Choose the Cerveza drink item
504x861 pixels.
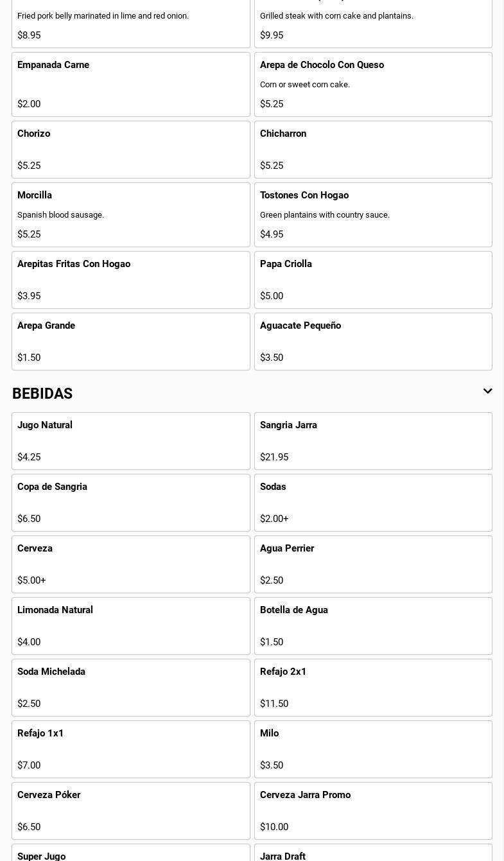point(130,564)
